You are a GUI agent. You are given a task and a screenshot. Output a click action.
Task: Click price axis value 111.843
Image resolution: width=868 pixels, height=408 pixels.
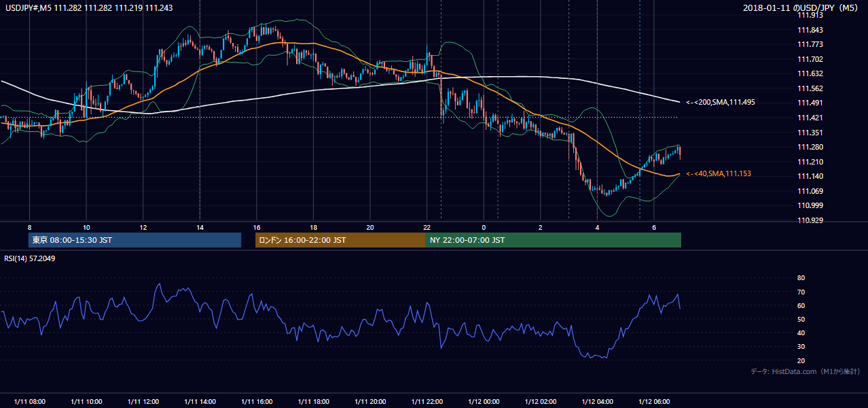point(810,30)
